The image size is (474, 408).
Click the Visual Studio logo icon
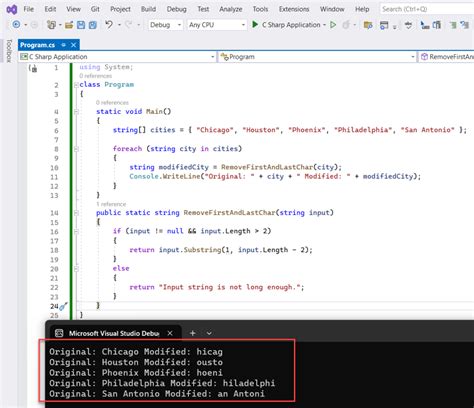click(x=12, y=9)
